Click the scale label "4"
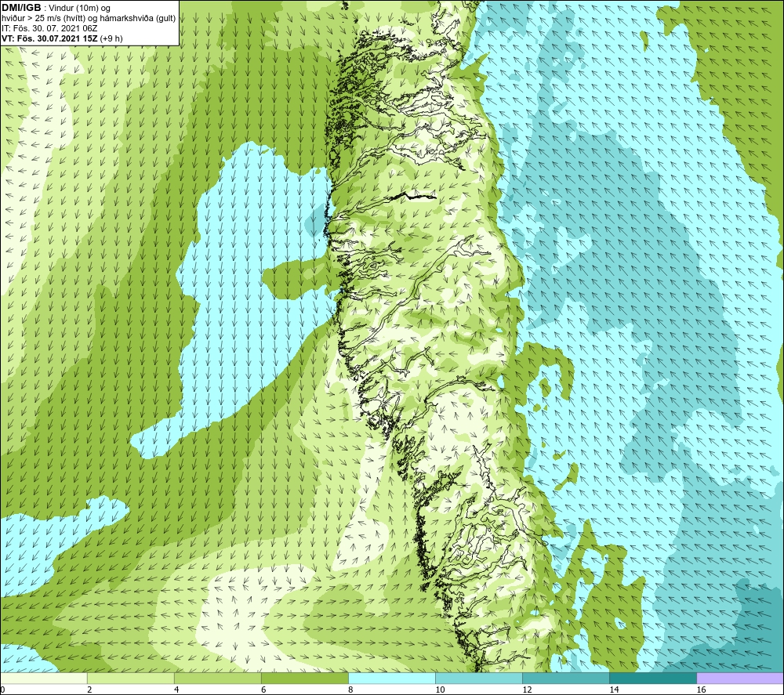784x695 pixels. (176, 690)
